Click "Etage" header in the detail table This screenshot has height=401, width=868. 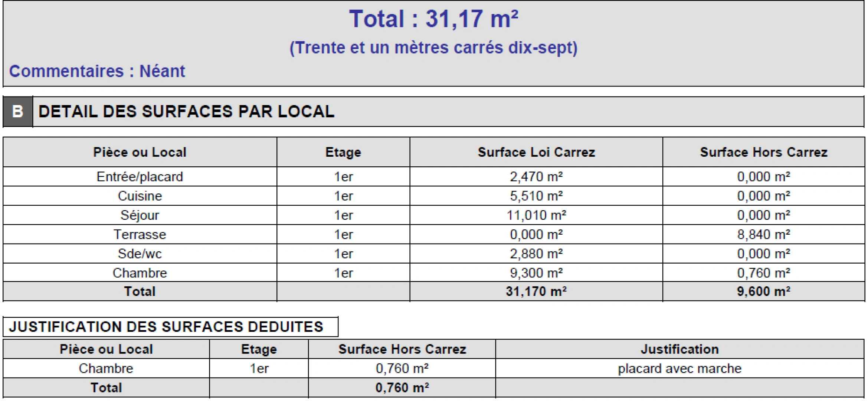coord(343,152)
